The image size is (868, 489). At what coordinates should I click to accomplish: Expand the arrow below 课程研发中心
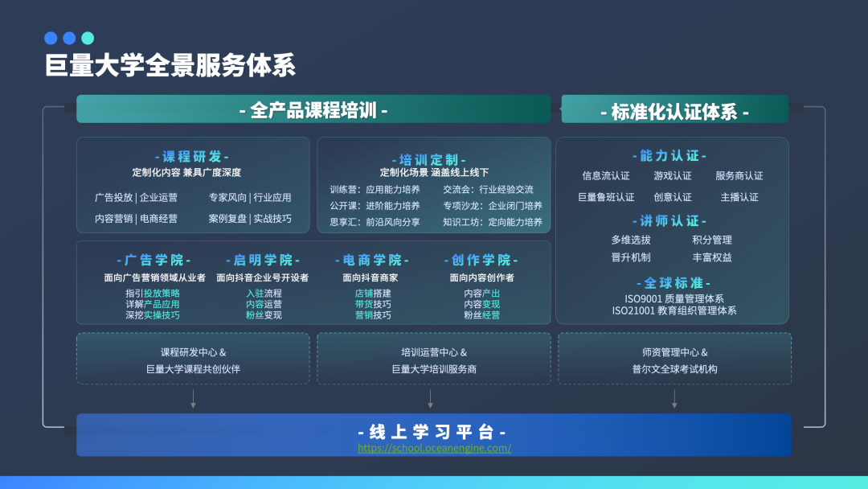pos(193,399)
